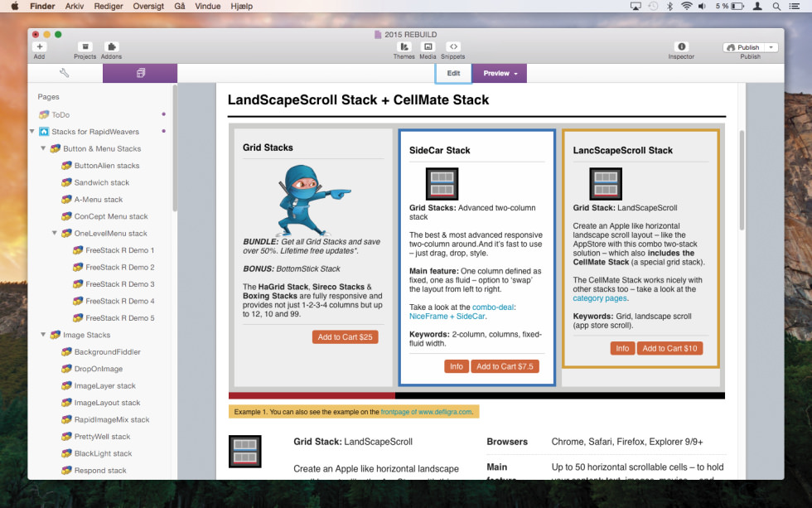Open the Apple menu

15,6
